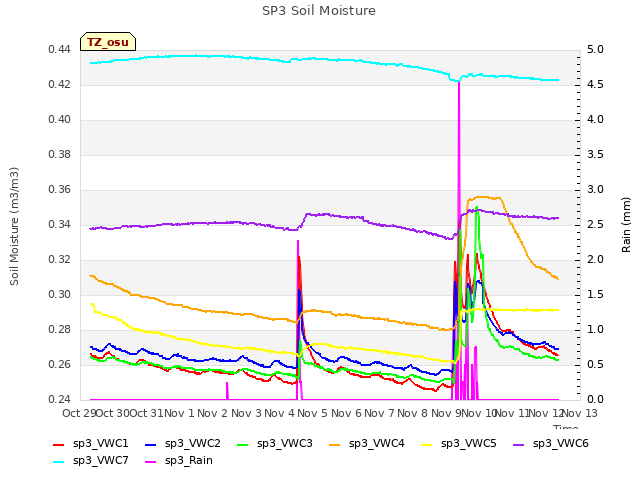Screen dimensions: 640x480
Task: Click the 0.24 left axis tick label
Action: [59, 400]
